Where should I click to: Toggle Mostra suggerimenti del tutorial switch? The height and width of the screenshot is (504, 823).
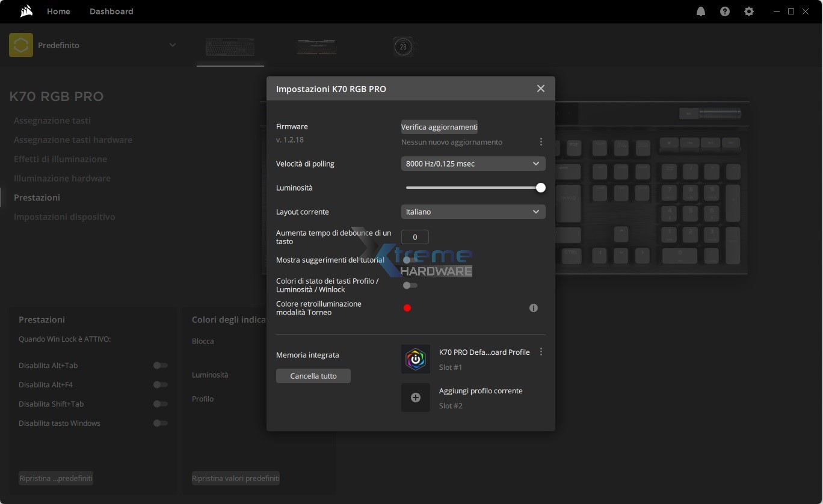[410, 260]
